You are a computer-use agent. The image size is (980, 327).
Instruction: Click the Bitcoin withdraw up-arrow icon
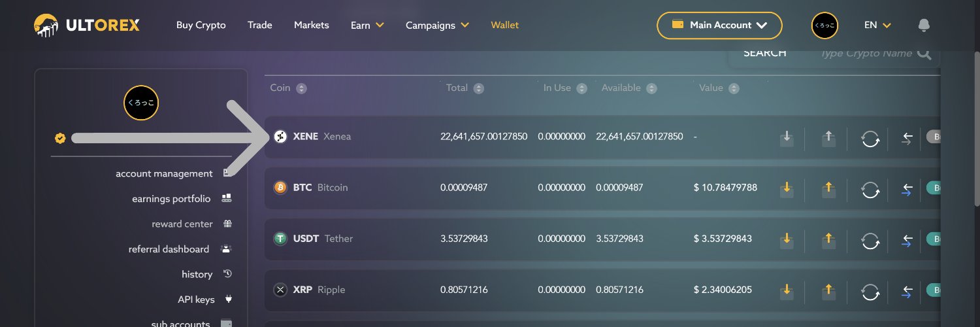pyautogui.click(x=828, y=188)
